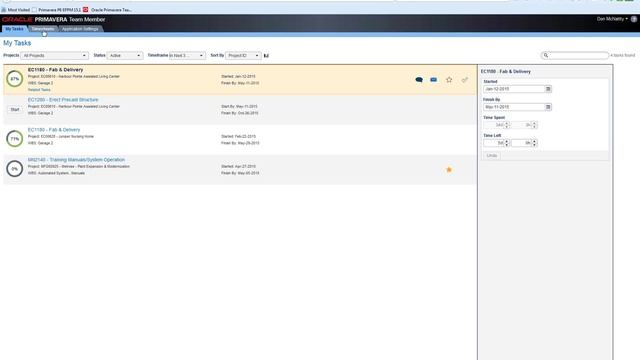
Task: Select the highlighted EC1180 - Fab & Delivery title
Action: tap(55, 70)
